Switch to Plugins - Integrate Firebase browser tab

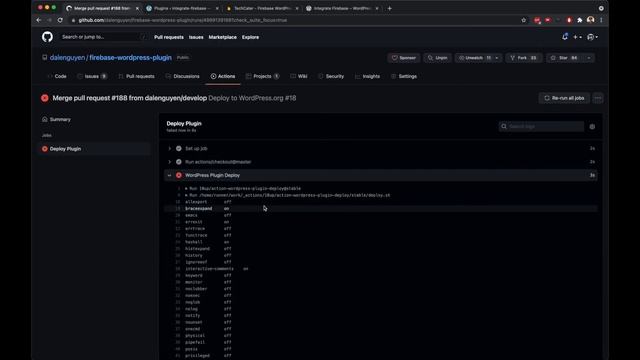pos(182,8)
